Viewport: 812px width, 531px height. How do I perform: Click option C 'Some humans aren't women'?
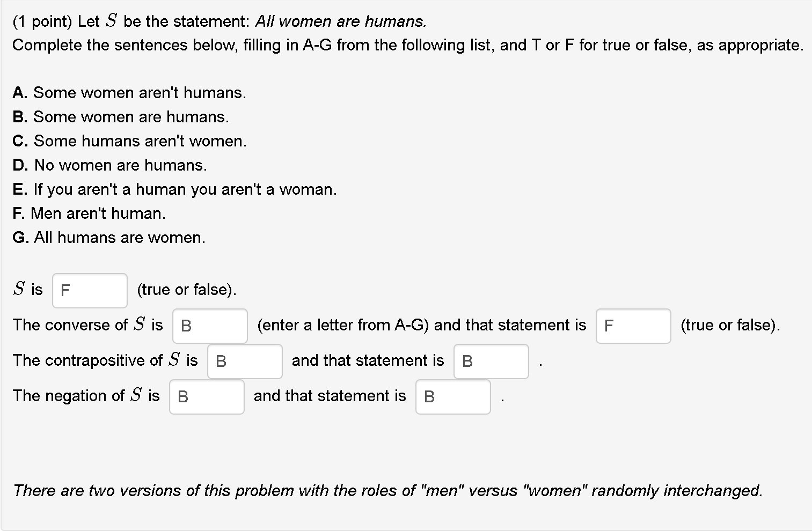coord(129,141)
